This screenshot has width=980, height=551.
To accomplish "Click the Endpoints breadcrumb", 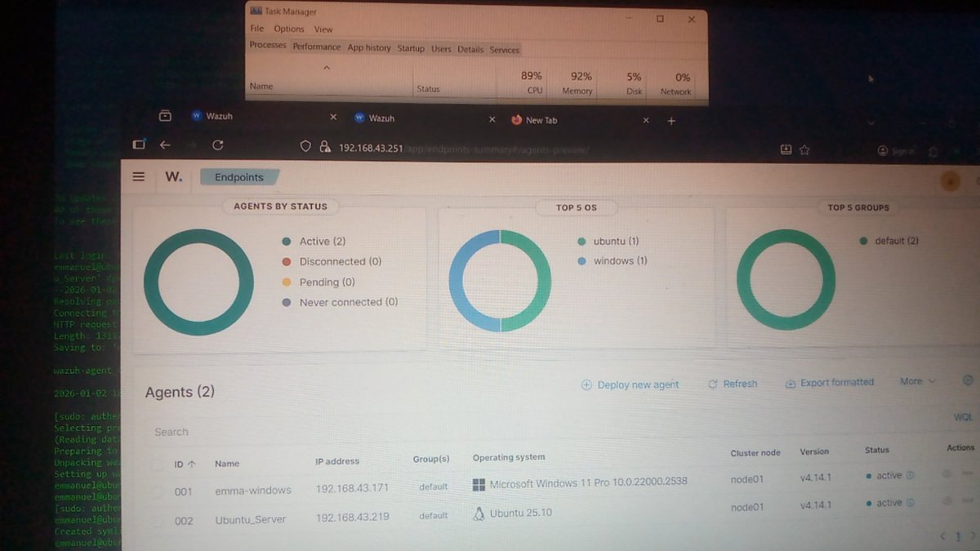I will (239, 177).
